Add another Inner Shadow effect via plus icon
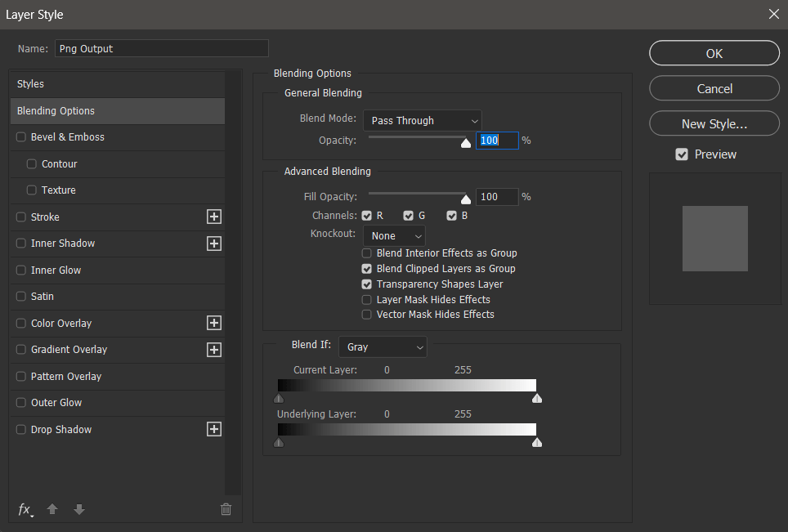 pos(214,244)
